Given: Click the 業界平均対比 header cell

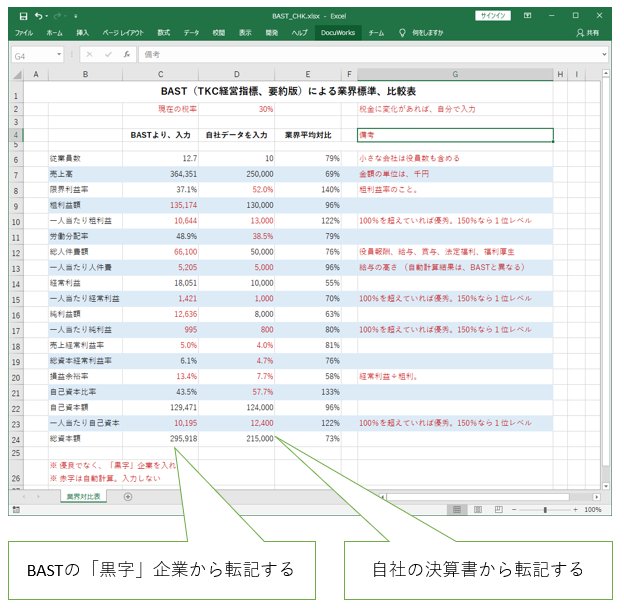Looking at the screenshot, I should tap(308, 135).
